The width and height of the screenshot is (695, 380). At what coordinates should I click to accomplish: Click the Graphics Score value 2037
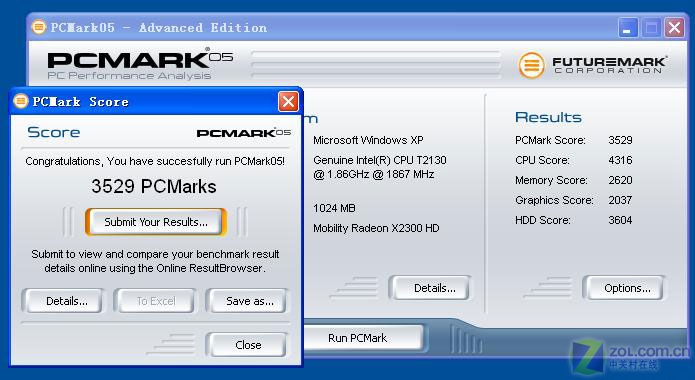coord(620,200)
